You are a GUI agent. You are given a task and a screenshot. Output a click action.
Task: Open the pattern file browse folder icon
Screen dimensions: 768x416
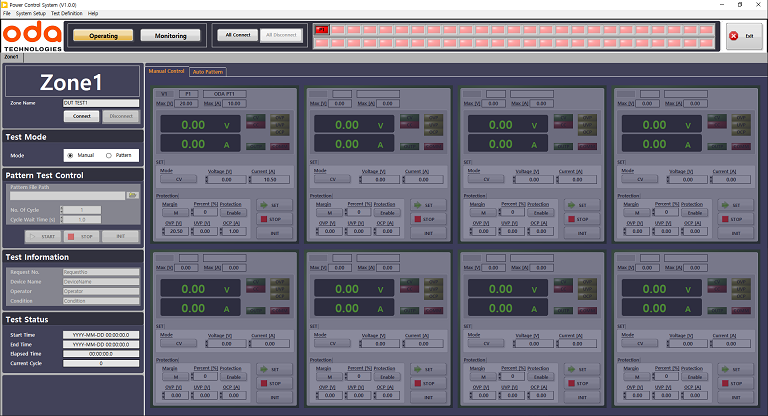click(132, 196)
